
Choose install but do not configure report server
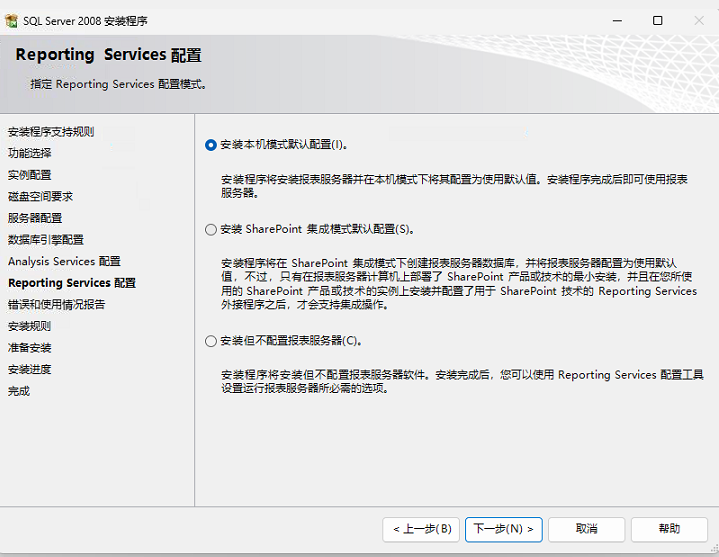[x=210, y=341]
